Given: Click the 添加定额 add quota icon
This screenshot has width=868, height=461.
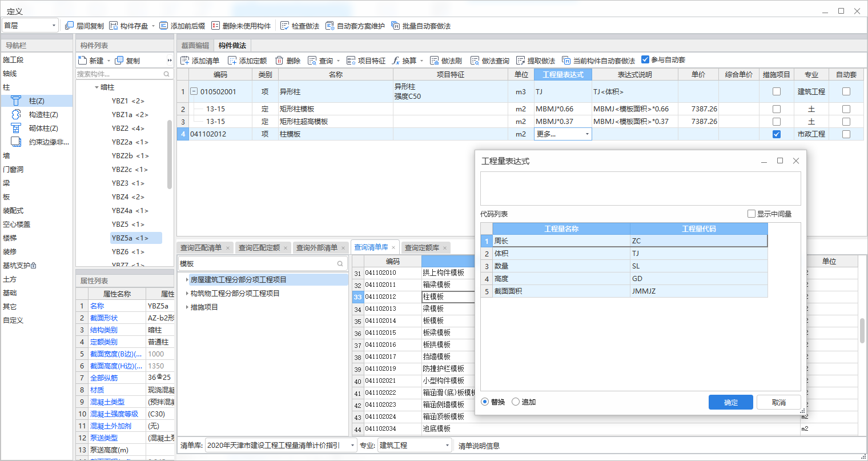Looking at the screenshot, I should [232, 61].
